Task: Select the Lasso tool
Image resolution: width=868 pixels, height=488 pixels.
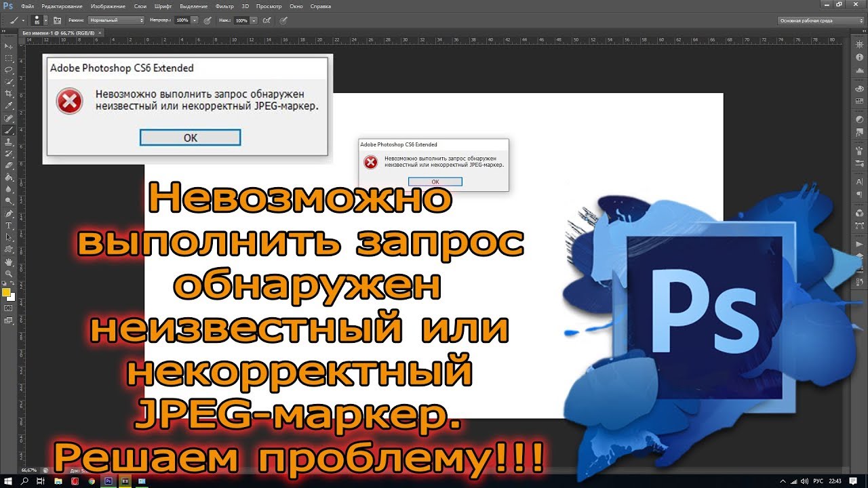Action: [x=9, y=70]
